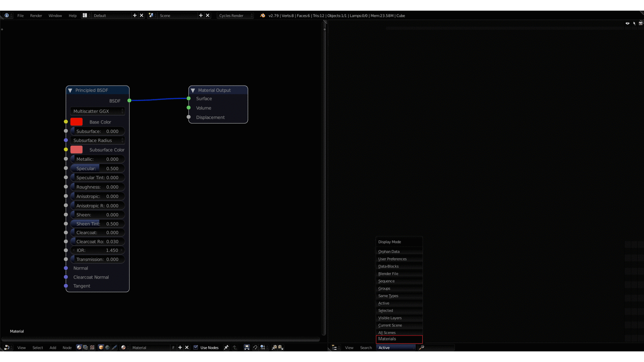Uncheck the Use Nodes checkbox
Screen dimensions: 644x362
tap(196, 348)
